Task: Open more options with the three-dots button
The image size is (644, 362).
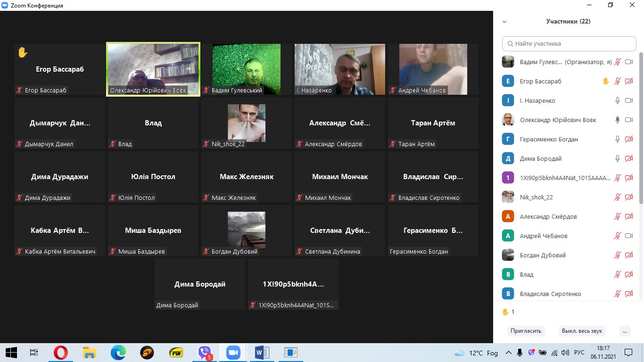Action: [625, 331]
